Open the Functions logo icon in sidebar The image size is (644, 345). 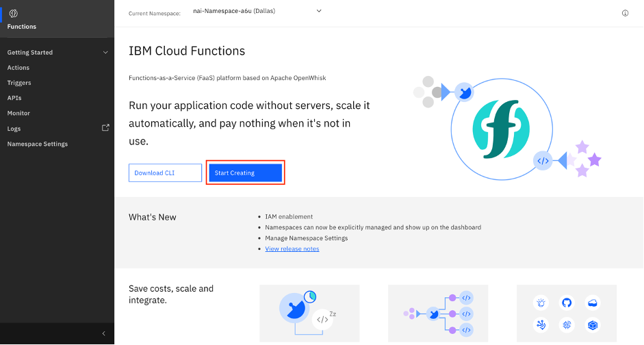[x=14, y=14]
